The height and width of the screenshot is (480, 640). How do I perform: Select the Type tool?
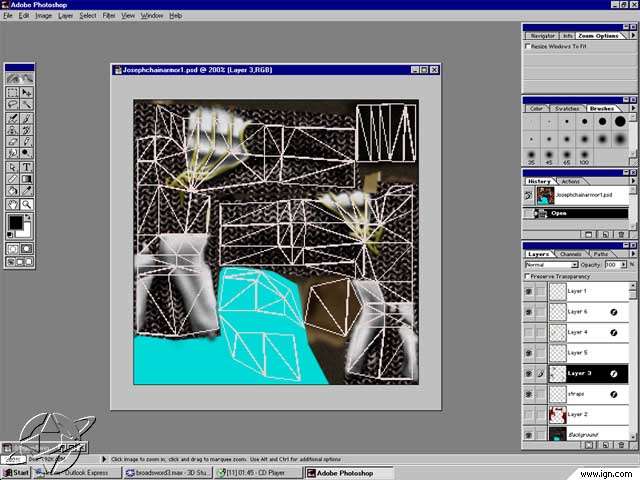pyautogui.click(x=26, y=166)
